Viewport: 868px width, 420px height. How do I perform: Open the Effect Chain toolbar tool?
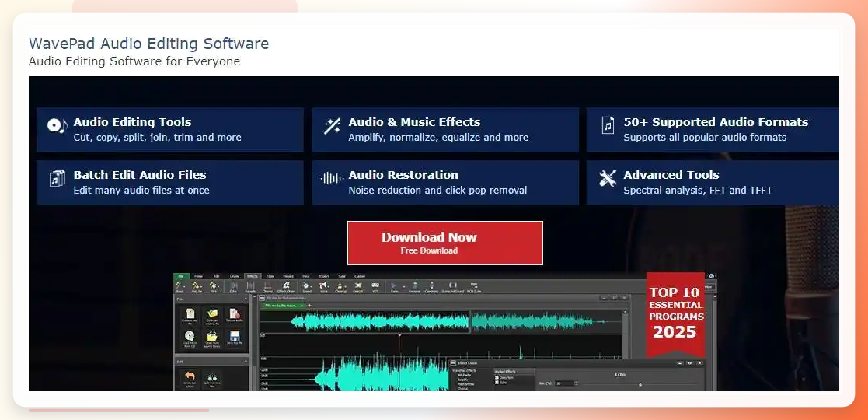[286, 288]
